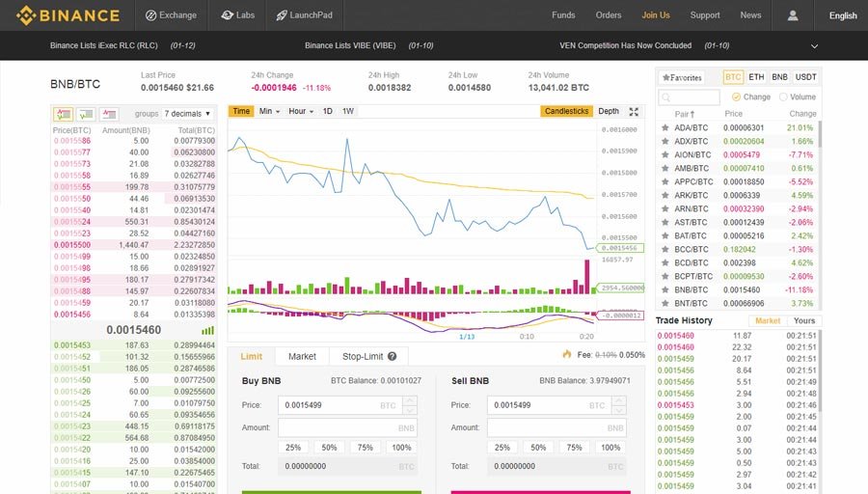
Task: Click the pairs list scrollbar
Action: [x=820, y=134]
